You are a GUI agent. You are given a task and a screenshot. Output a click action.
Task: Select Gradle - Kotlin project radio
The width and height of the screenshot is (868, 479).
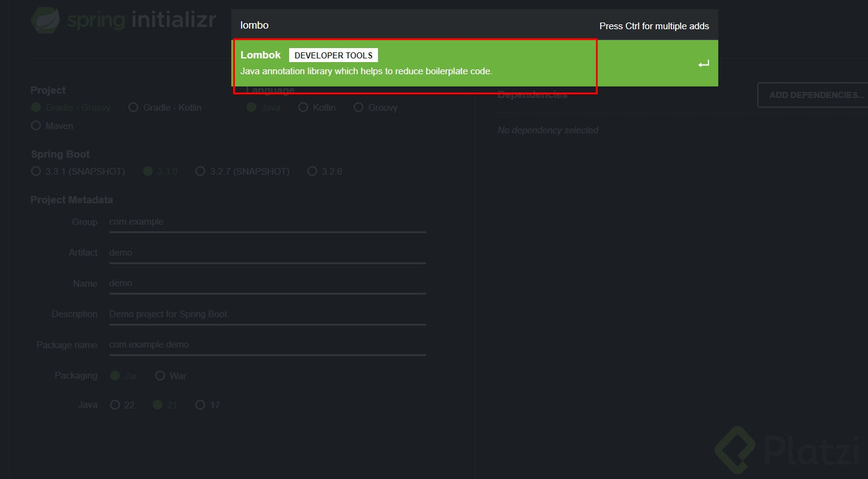click(x=133, y=108)
